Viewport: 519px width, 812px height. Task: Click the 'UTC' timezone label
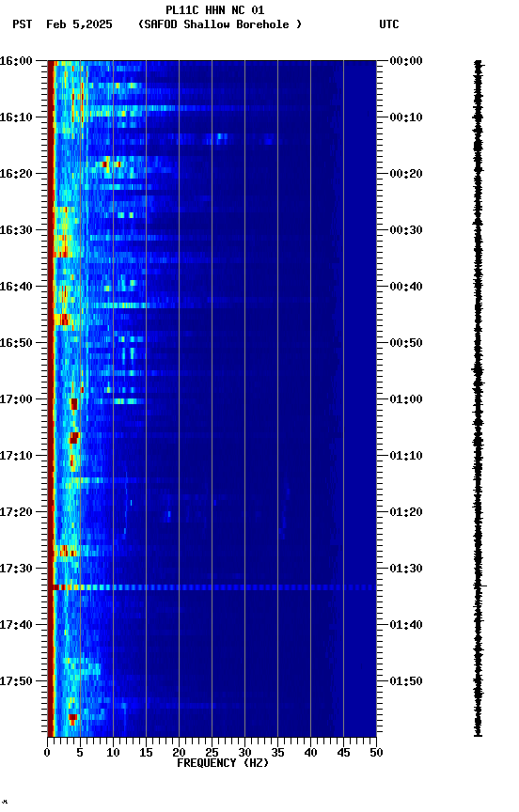389,24
